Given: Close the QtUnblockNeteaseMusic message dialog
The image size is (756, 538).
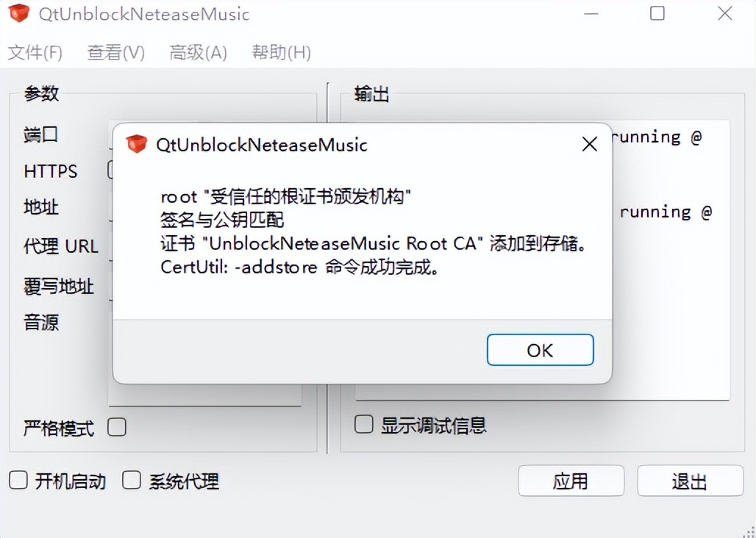Looking at the screenshot, I should pyautogui.click(x=589, y=144).
